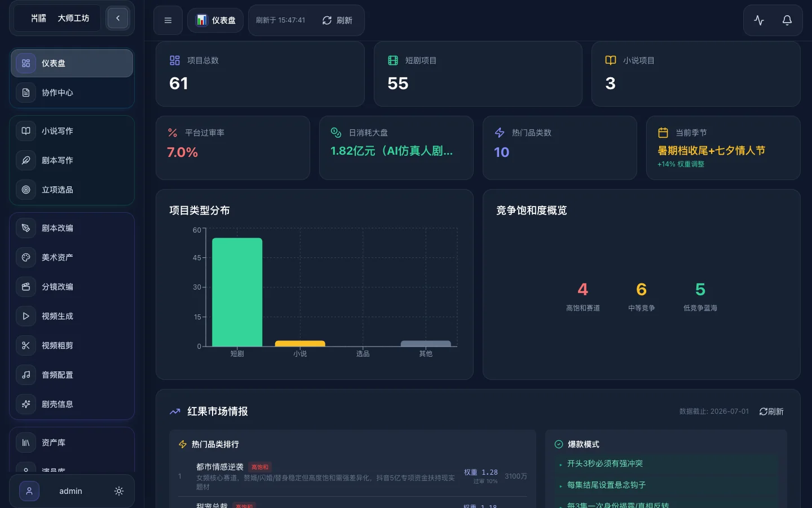Viewport: 812px width, 508px height.
Task: Click the green 短剧 bar in the chart
Action: tap(237, 292)
